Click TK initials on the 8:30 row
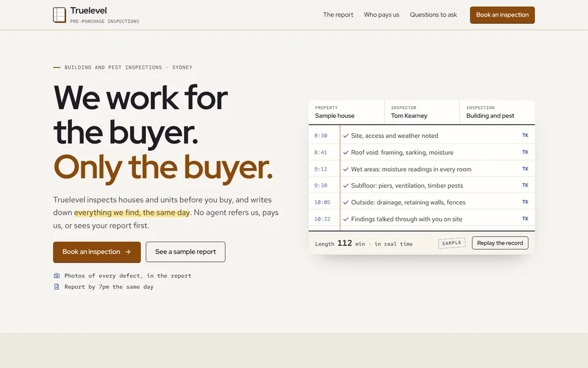 coord(525,136)
